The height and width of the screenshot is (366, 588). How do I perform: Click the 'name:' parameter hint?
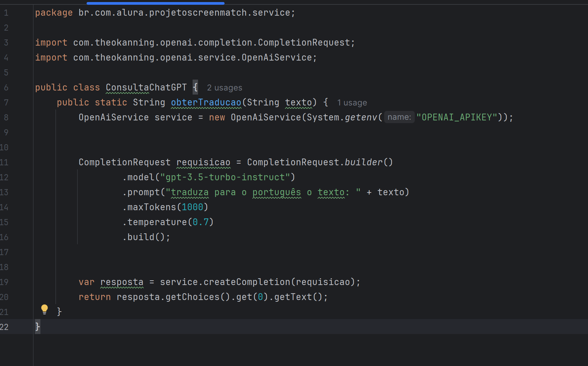(399, 117)
